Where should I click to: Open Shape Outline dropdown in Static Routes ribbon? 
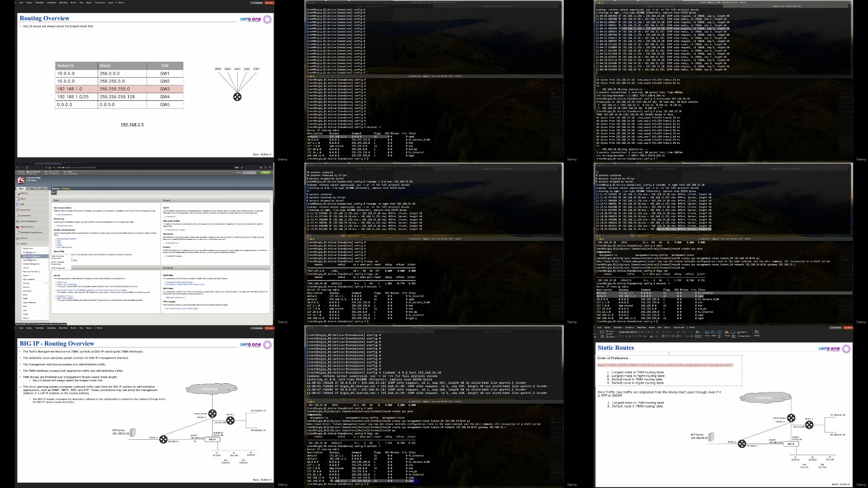click(x=744, y=336)
